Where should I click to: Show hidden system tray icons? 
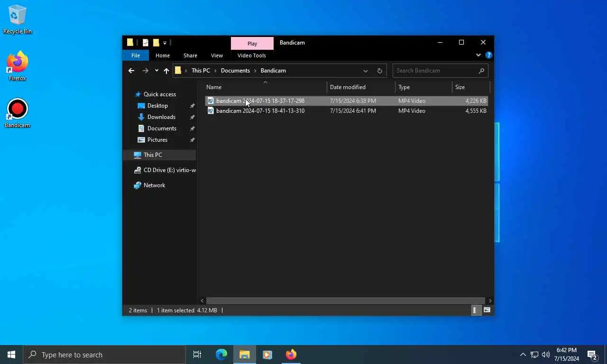[x=523, y=355]
